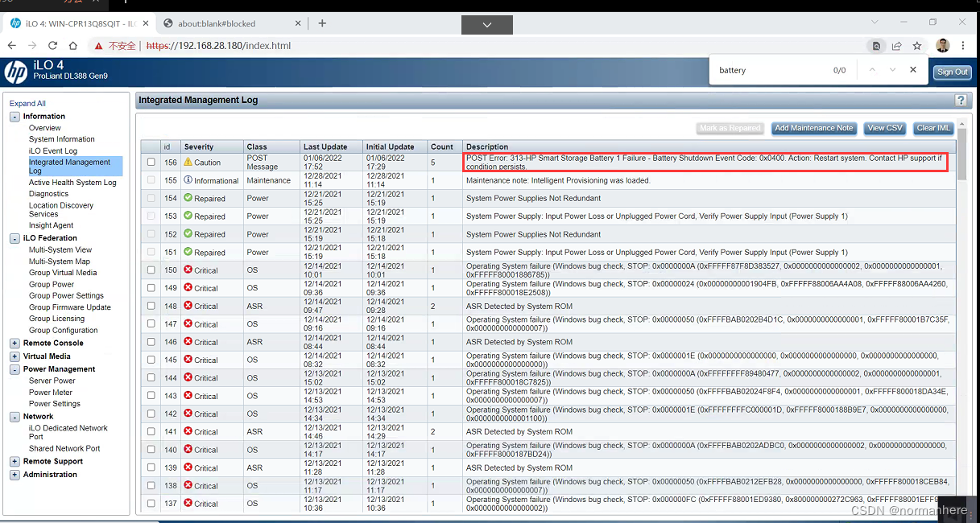This screenshot has width=980, height=523.
Task: Open Active Health System Log
Action: pyautogui.click(x=72, y=183)
